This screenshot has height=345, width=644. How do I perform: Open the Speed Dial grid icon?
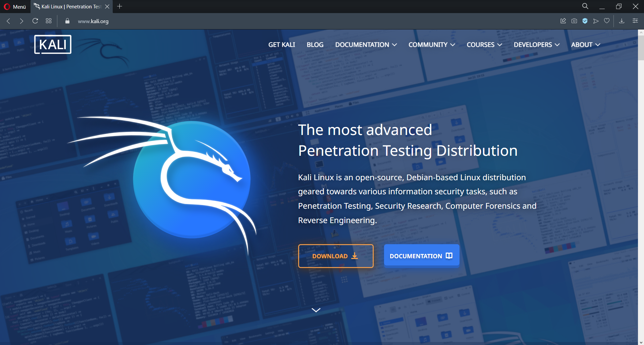point(49,21)
